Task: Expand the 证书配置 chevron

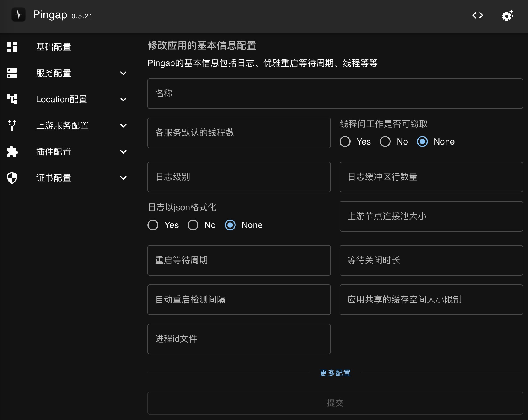Action: click(x=123, y=178)
